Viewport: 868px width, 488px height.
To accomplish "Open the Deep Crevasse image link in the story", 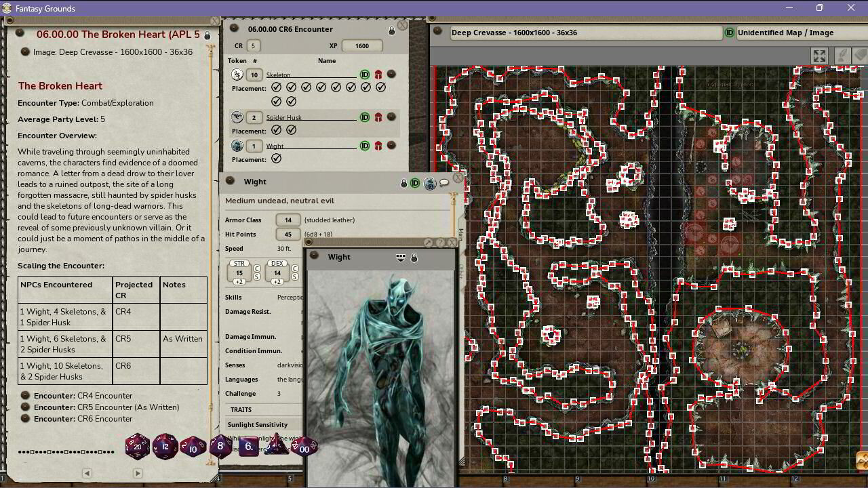I will coord(111,52).
